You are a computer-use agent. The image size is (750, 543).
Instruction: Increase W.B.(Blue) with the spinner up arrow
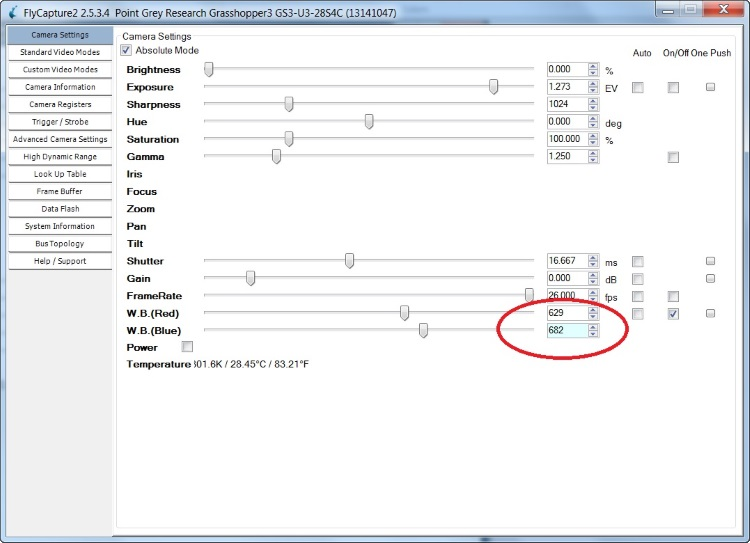593,327
